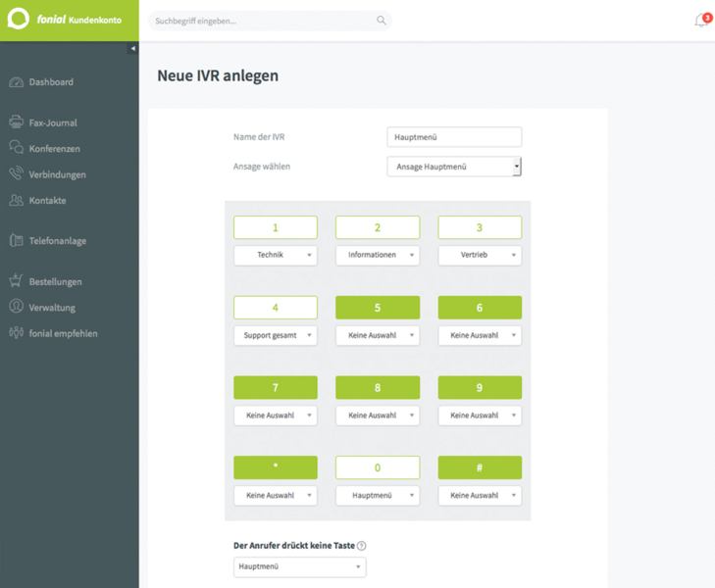Expand the 'Support gesamt' dropdown
This screenshot has height=588, width=715.
click(276, 335)
